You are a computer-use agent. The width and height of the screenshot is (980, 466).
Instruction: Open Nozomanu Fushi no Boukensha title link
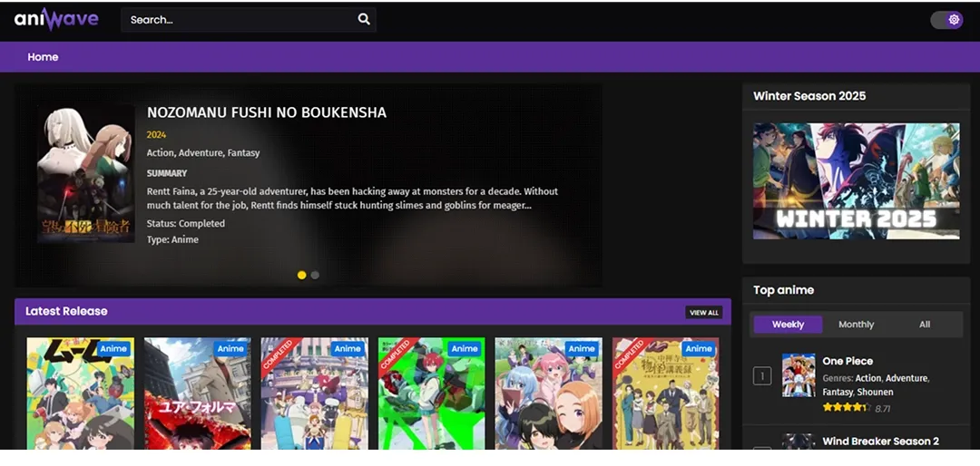(267, 113)
